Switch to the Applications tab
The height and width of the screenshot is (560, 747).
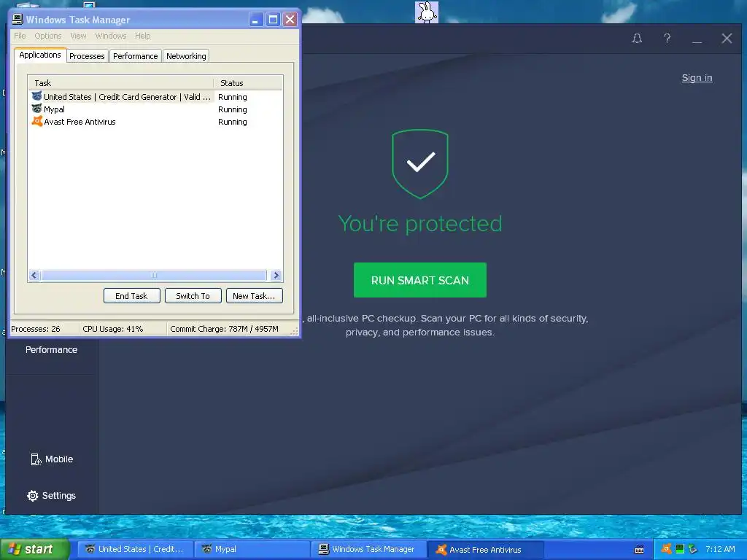pos(40,55)
